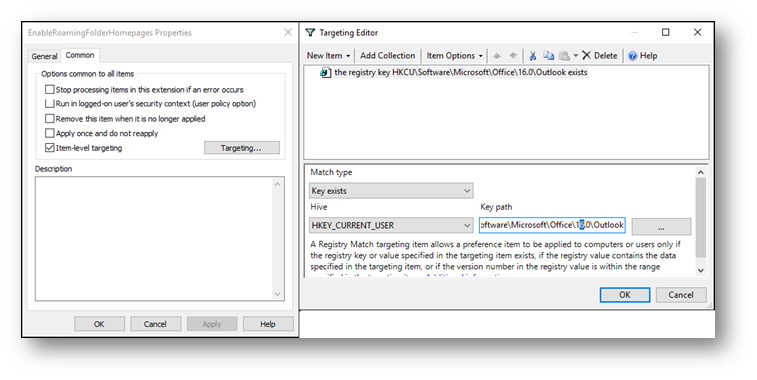
Task: Open the Item Options menu
Action: pos(454,56)
